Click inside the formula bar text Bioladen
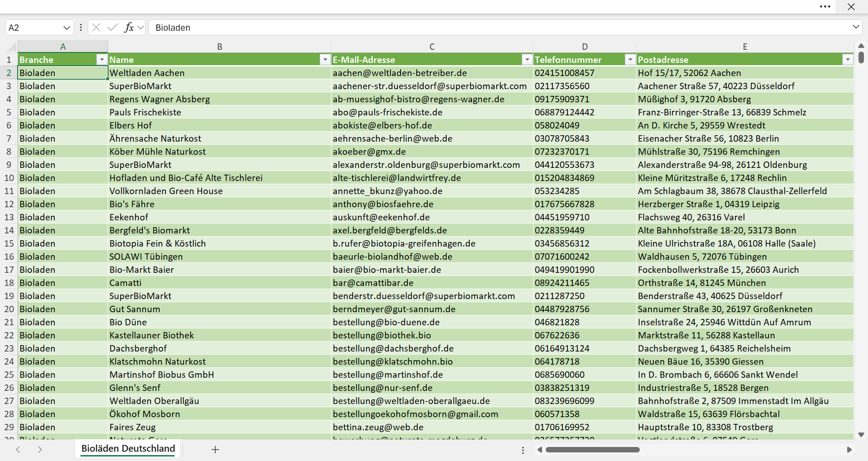 tap(173, 28)
